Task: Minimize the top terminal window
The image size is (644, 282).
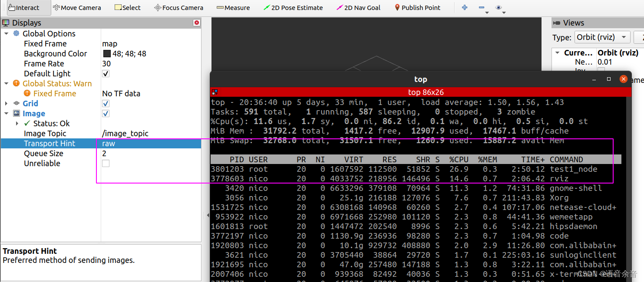Action: [594, 79]
